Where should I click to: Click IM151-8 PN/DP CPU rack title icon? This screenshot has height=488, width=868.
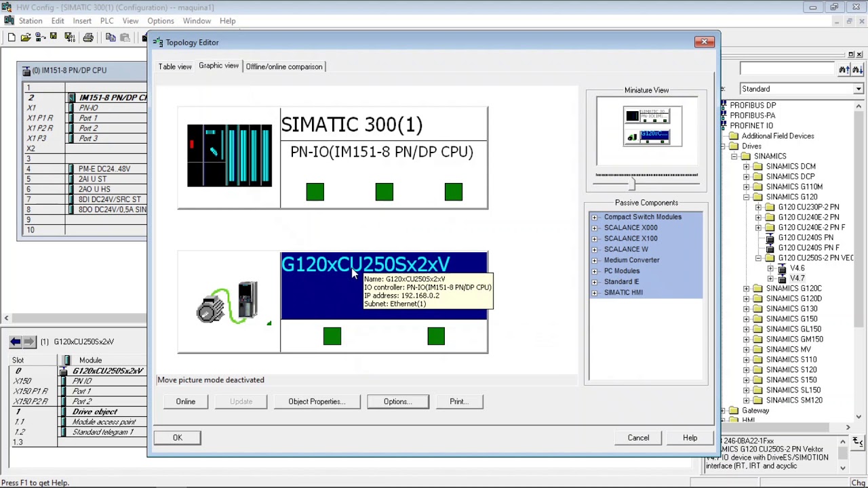click(x=26, y=70)
